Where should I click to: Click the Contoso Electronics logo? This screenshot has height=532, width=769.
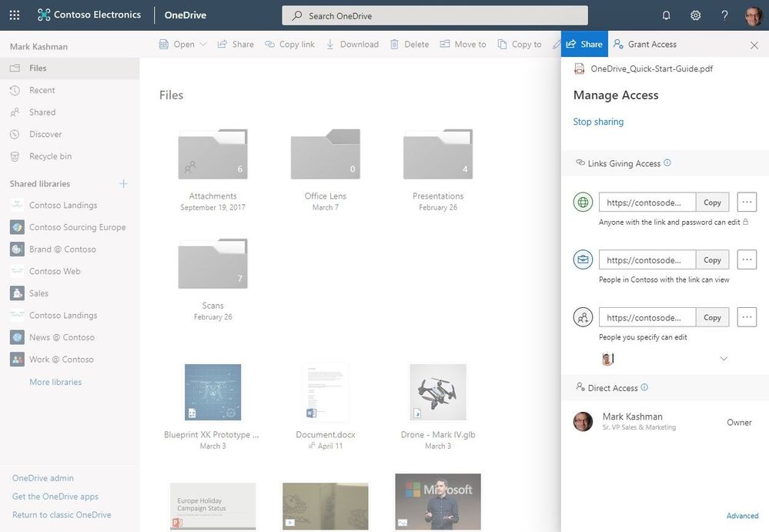(89, 15)
